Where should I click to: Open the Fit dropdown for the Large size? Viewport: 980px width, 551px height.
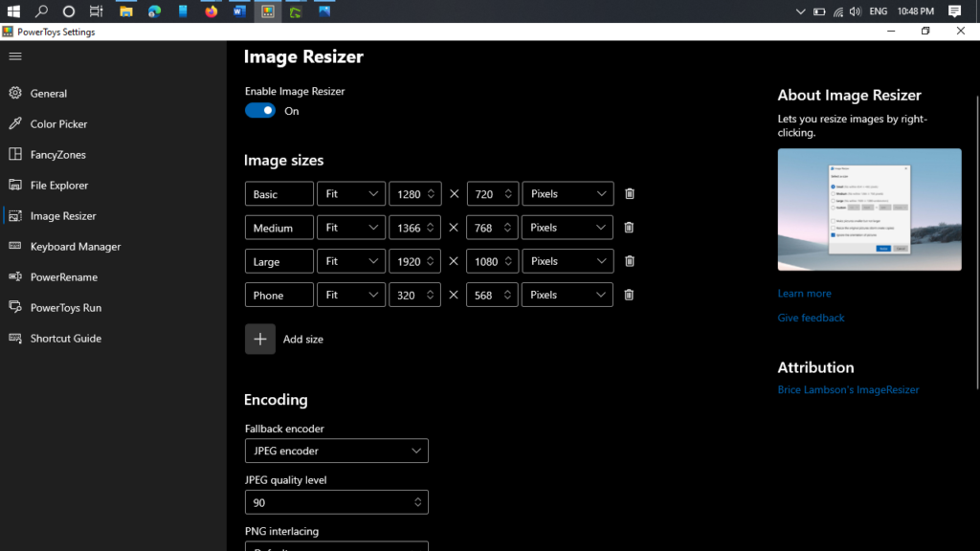tap(351, 261)
